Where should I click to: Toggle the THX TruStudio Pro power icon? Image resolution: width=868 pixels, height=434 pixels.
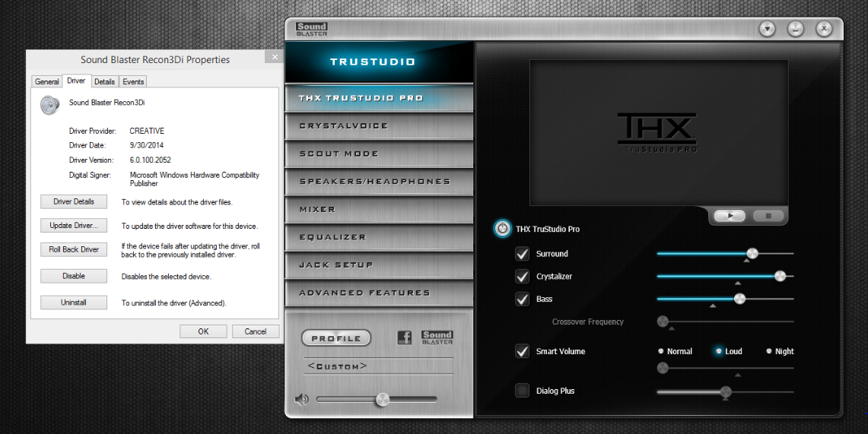pos(502,228)
